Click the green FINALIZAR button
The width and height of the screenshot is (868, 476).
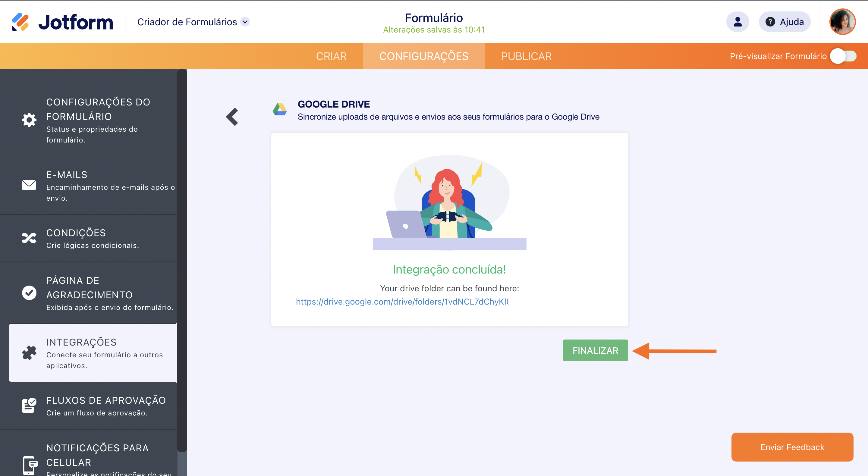coord(595,350)
